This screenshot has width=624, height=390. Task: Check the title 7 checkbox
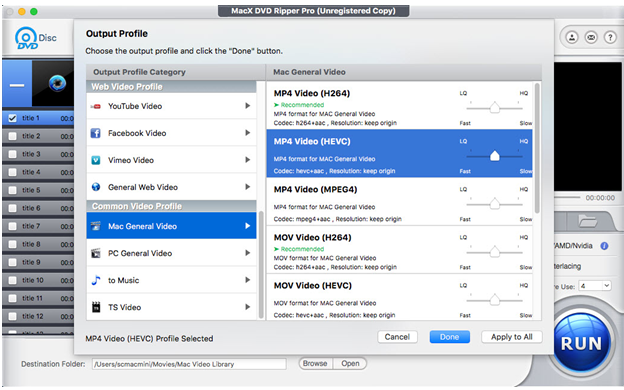(12, 226)
